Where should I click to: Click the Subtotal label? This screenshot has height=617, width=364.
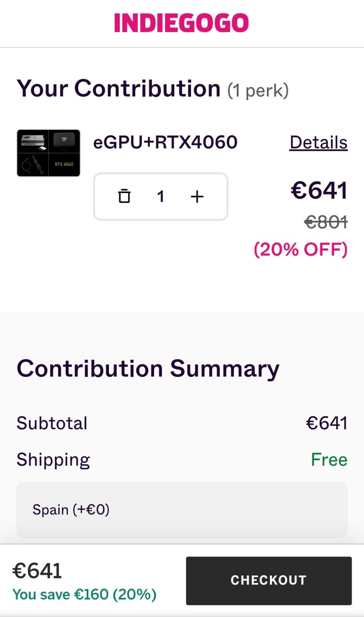point(52,423)
